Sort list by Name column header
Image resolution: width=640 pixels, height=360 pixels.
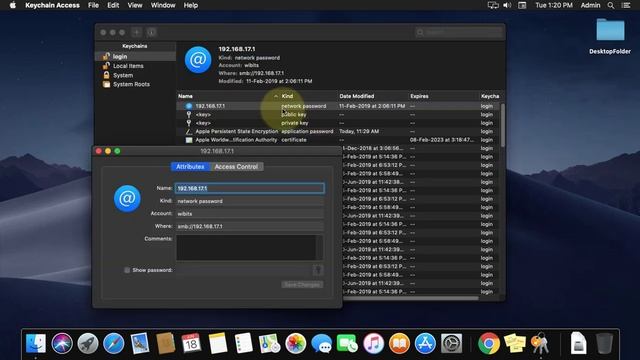(228, 96)
